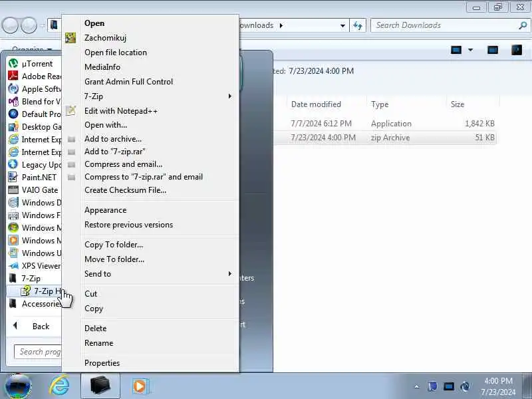
Task: Click the Desktop Gadget Gallery icon
Action: click(13, 127)
